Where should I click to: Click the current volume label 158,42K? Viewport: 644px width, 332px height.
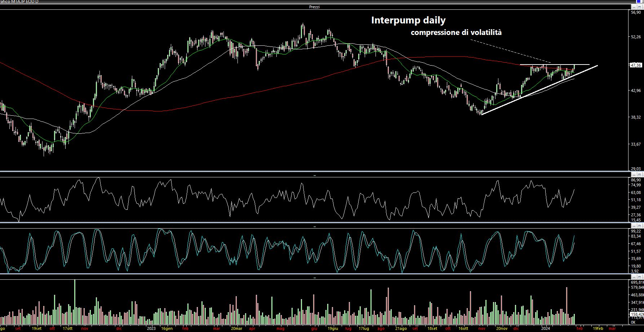tap(637, 314)
